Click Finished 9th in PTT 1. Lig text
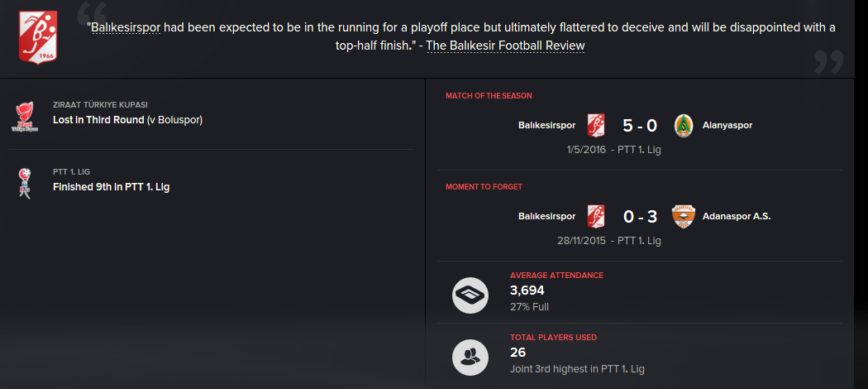Screen dimensions: 868x389 click(x=112, y=187)
